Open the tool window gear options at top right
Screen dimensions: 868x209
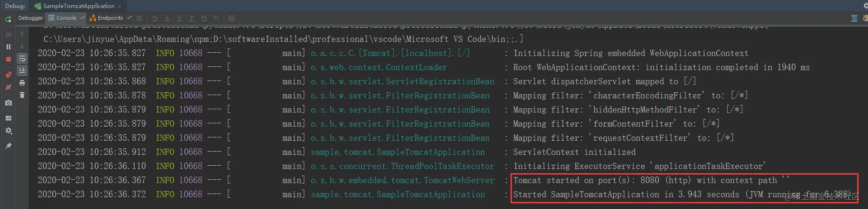click(865, 6)
